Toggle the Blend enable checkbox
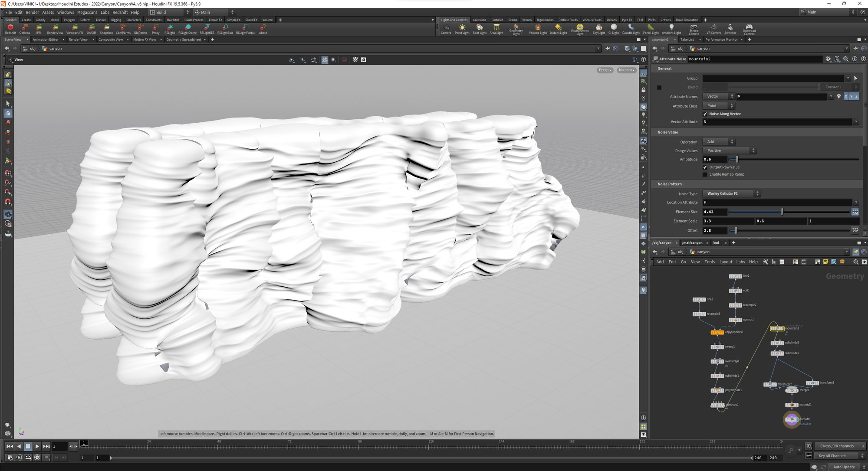The image size is (868, 471). tap(659, 87)
